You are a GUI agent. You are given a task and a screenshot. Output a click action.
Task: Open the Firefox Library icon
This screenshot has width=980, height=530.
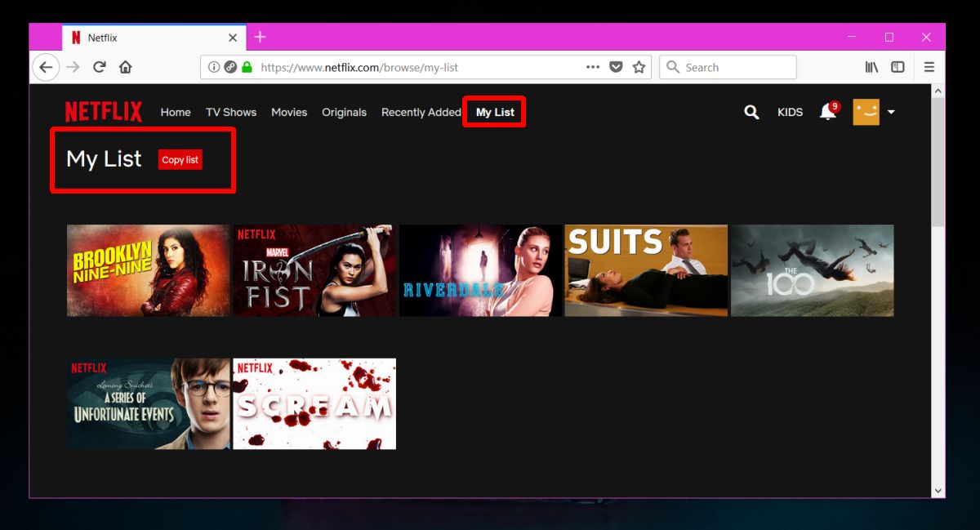coord(872,67)
